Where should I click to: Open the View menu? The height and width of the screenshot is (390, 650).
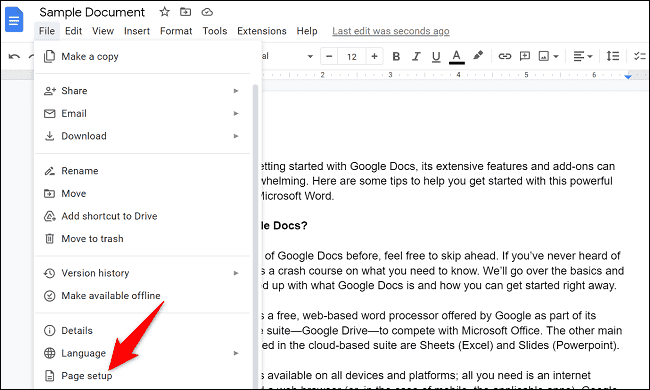click(103, 31)
